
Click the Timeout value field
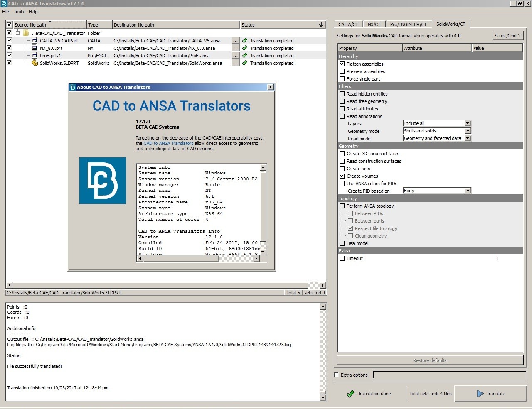point(497,258)
